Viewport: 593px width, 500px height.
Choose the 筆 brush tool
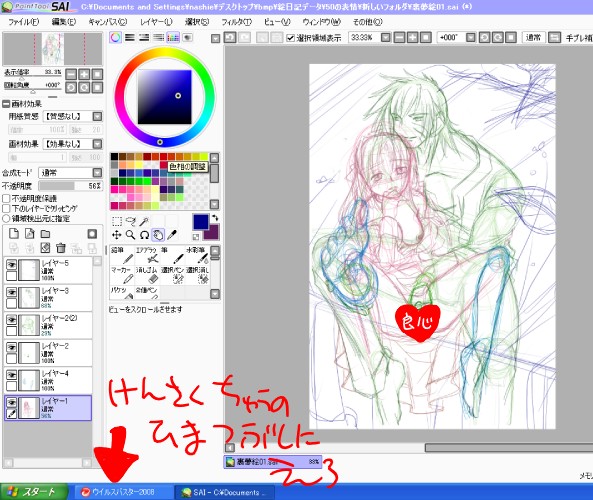tap(172, 255)
